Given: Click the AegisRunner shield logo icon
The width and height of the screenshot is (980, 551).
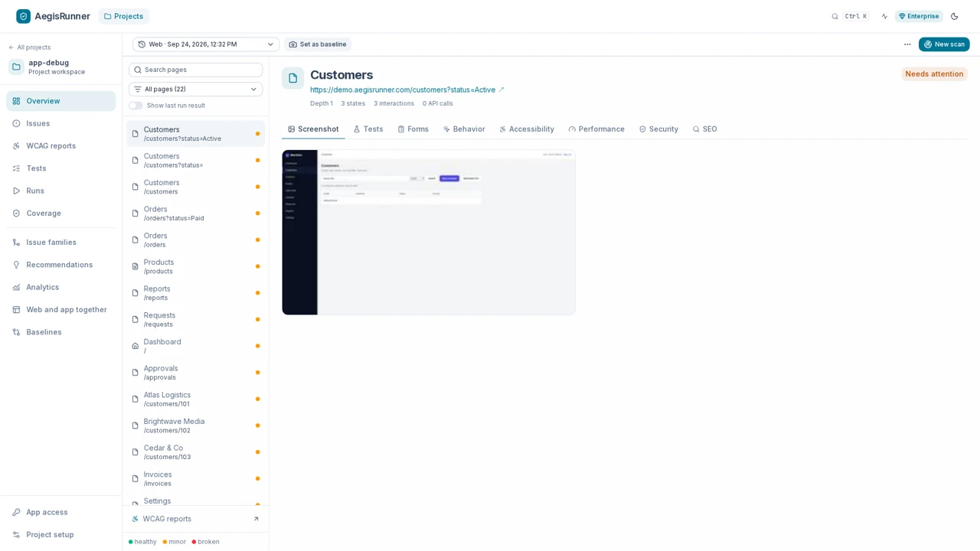Looking at the screenshot, I should pyautogui.click(x=24, y=16).
